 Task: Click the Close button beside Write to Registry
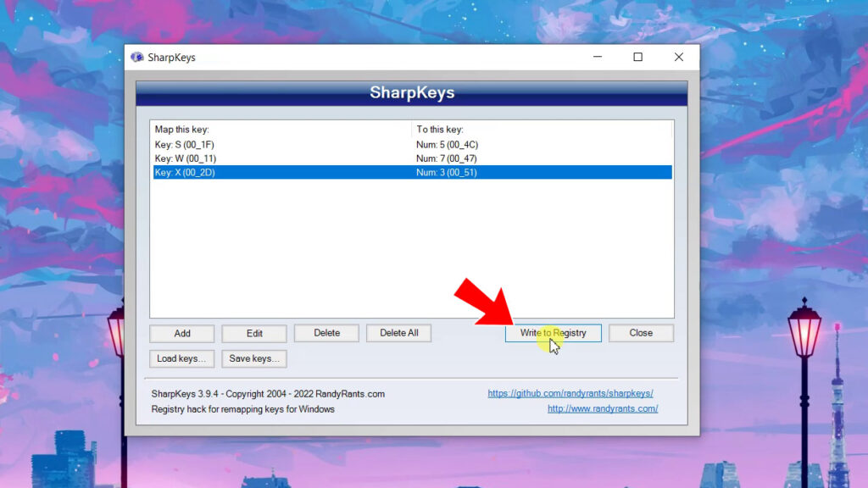(641, 333)
